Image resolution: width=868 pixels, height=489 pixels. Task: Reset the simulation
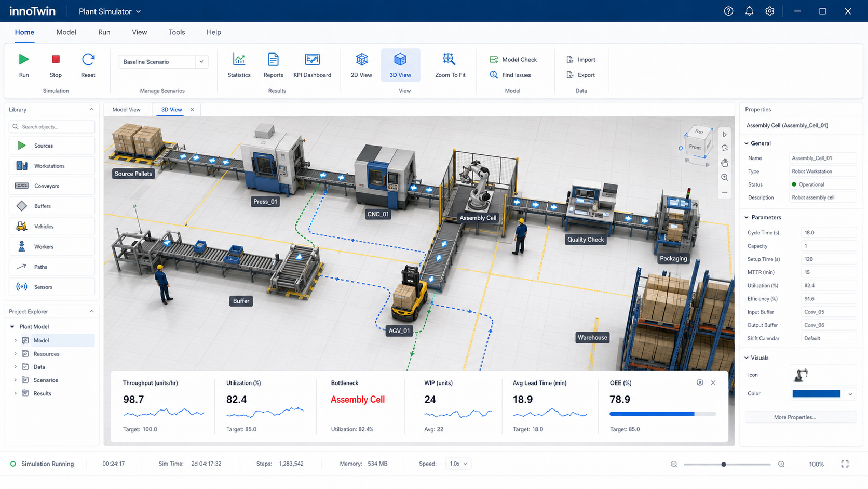[88, 59]
